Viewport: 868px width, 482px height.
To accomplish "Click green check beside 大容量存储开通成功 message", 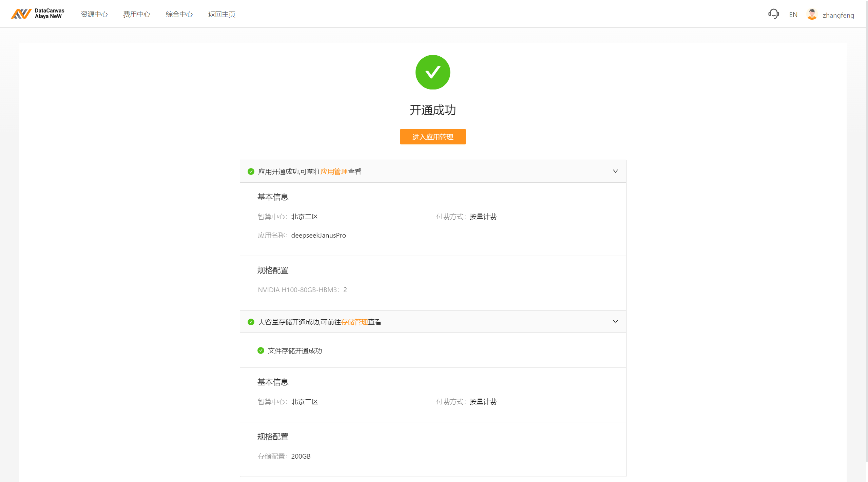I will pos(251,322).
